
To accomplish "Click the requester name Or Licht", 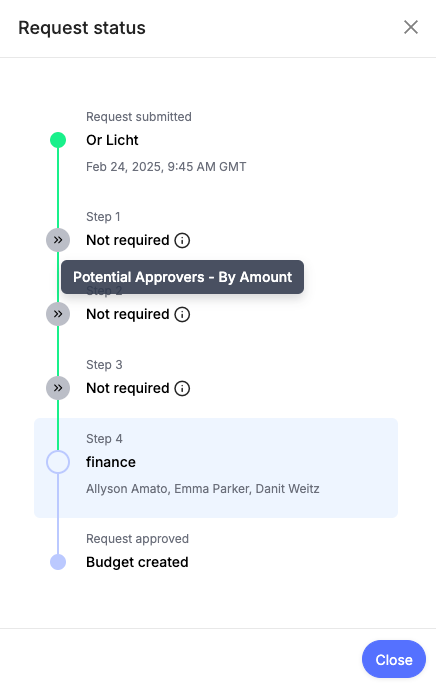I will point(112,140).
